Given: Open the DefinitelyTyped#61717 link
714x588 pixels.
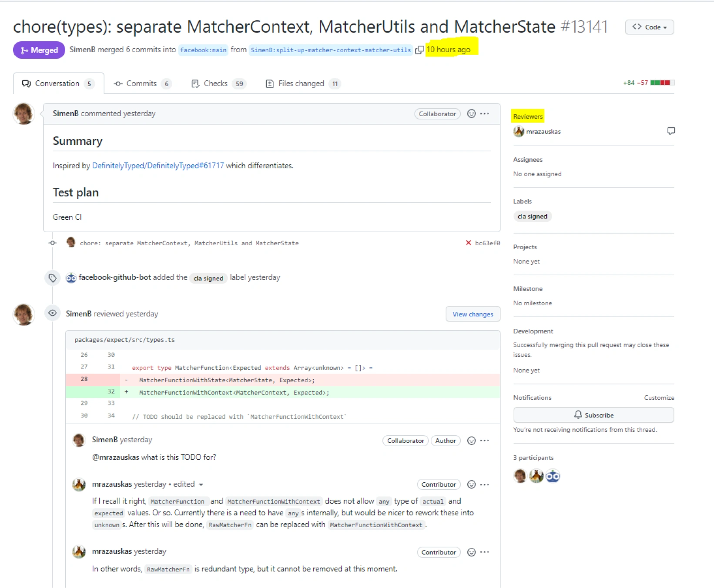Looking at the screenshot, I should (158, 166).
